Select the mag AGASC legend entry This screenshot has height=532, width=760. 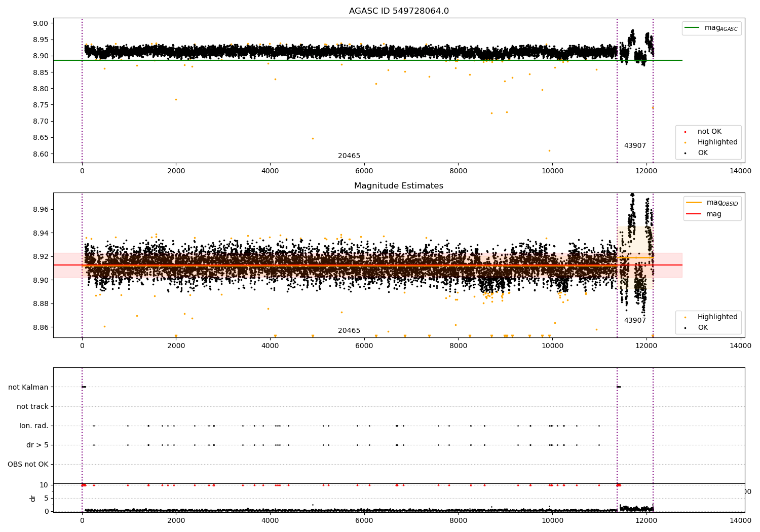tap(711, 28)
